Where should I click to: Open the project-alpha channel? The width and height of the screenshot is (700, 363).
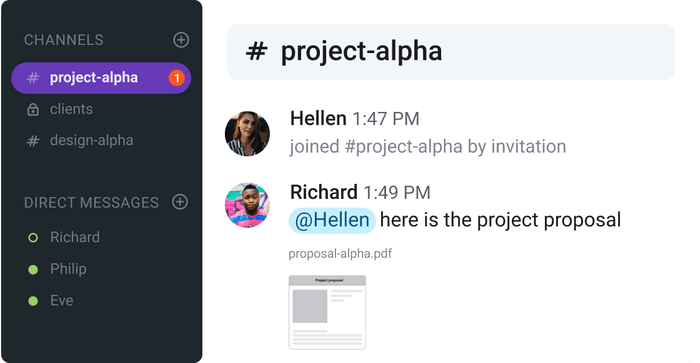pyautogui.click(x=101, y=78)
